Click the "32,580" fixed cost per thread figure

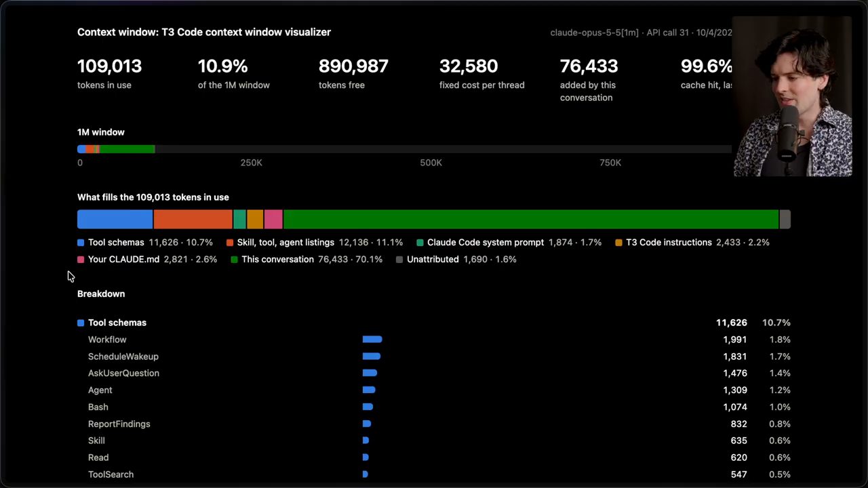pos(469,66)
